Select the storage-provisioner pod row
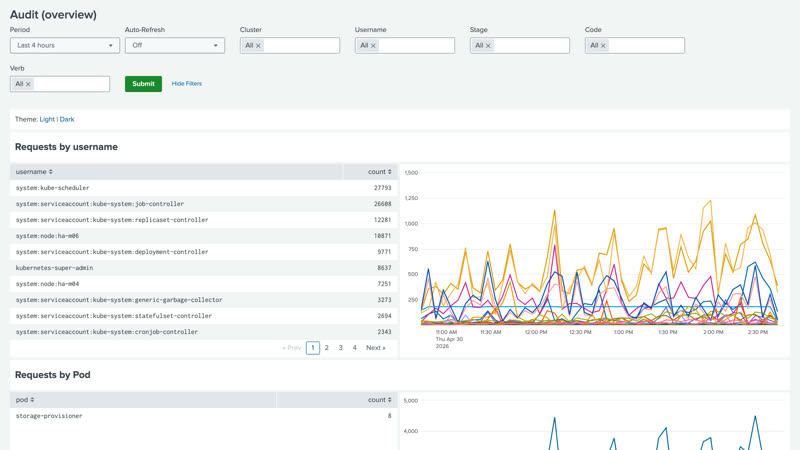 [x=204, y=416]
